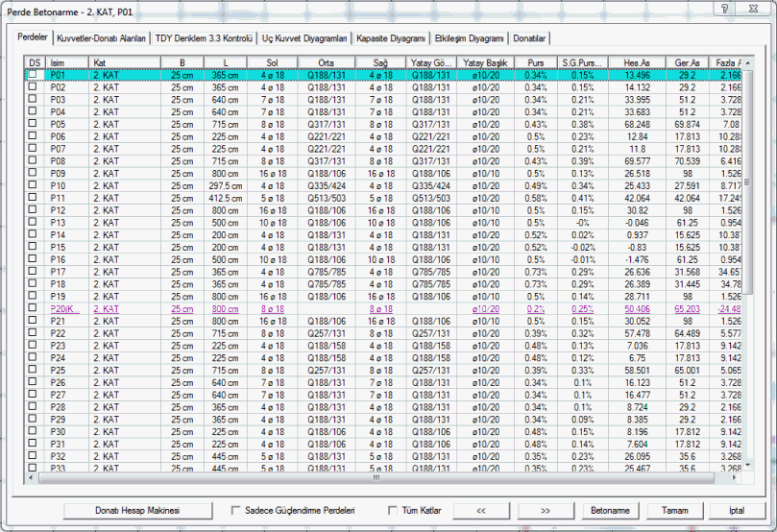
Task: Sort by the İsim column header
Action: [67, 62]
